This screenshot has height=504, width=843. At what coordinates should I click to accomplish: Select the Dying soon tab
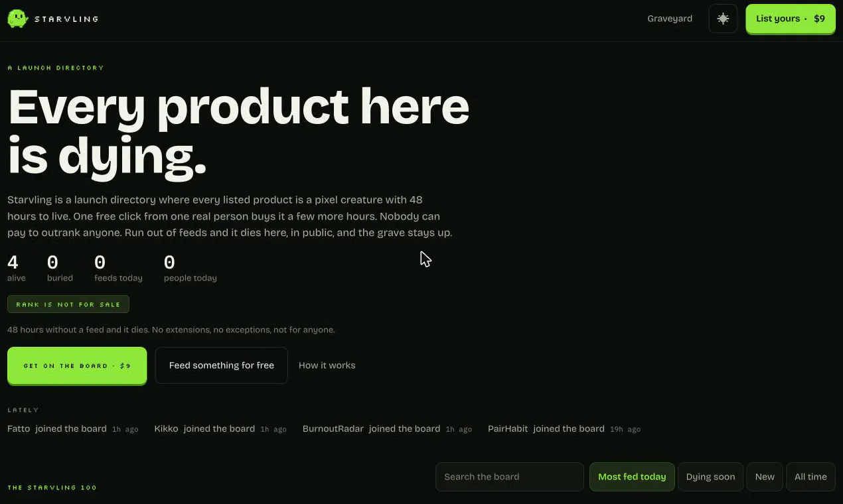coord(710,477)
